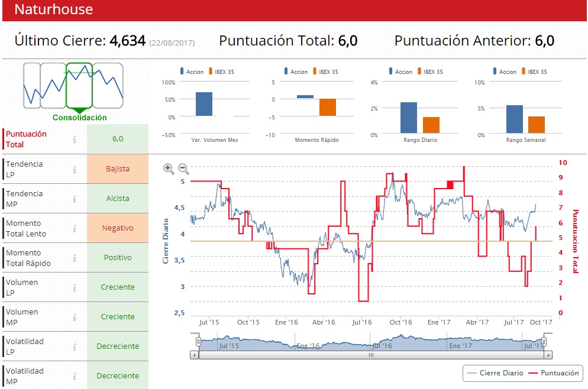Screen dimensions: 588x389
Task: Click the date (22/08/2017)
Action: click(x=172, y=43)
